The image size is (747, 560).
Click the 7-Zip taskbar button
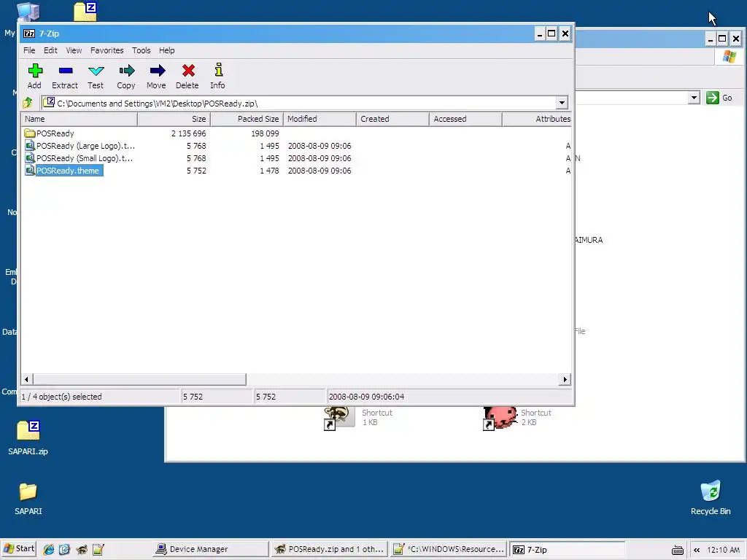567,550
